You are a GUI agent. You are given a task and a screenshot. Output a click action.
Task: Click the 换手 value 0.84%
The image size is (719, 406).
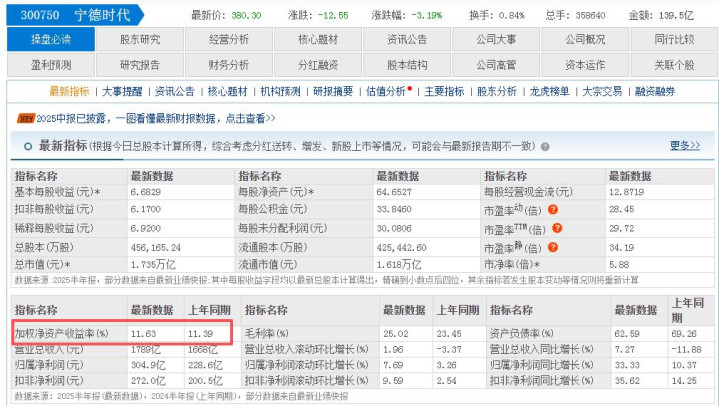tap(512, 15)
